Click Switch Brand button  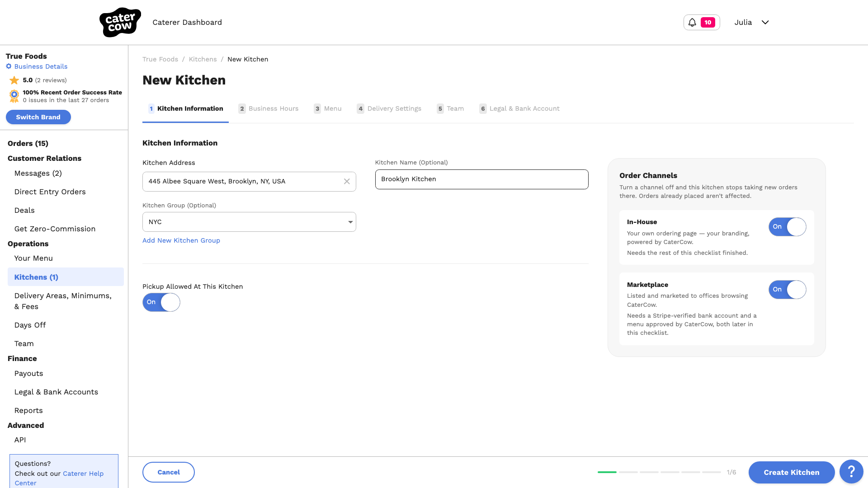point(38,117)
